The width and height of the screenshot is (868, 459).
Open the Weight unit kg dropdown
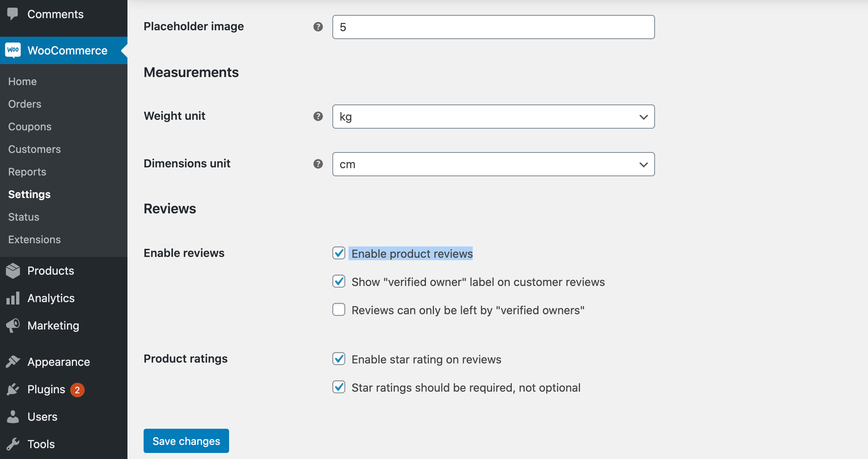[493, 117]
